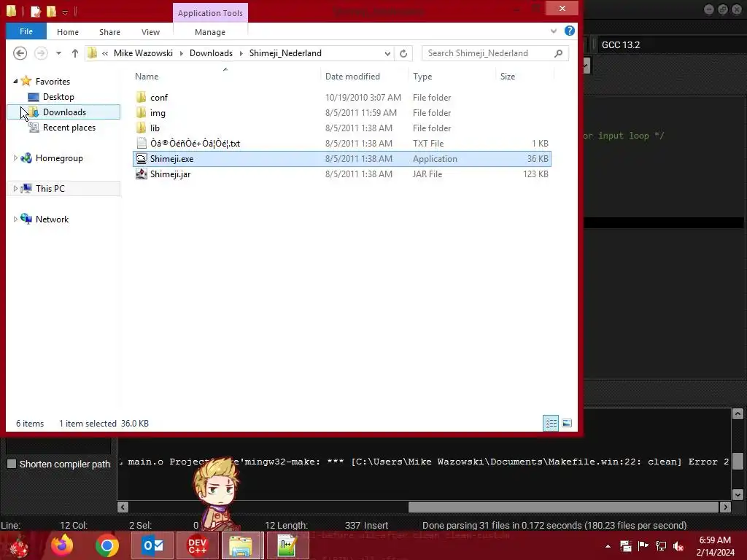Expand the Network tree node
This screenshot has width=747, height=560.
coord(15,219)
